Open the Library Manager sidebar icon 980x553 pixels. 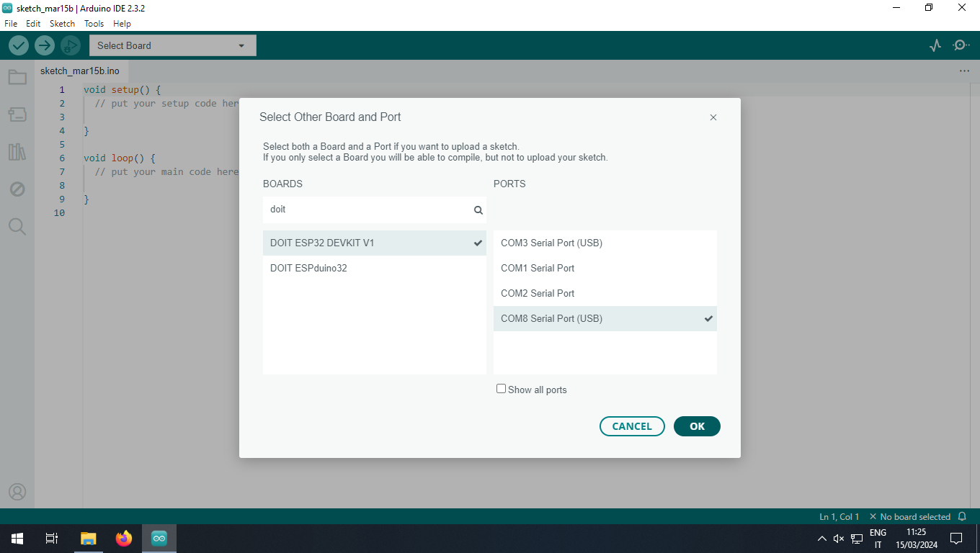[17, 152]
